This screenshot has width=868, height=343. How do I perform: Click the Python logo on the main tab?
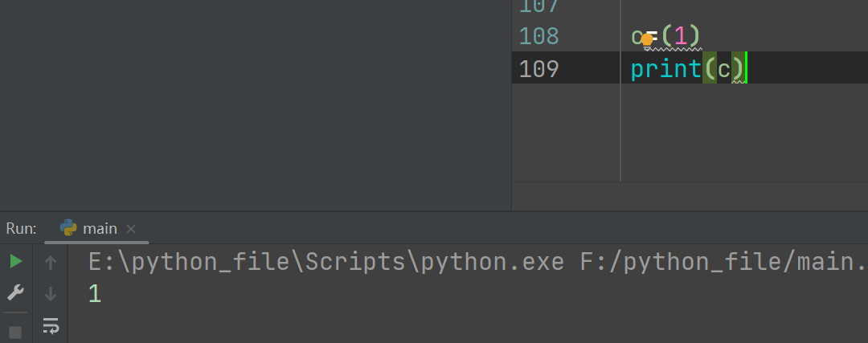(x=68, y=228)
